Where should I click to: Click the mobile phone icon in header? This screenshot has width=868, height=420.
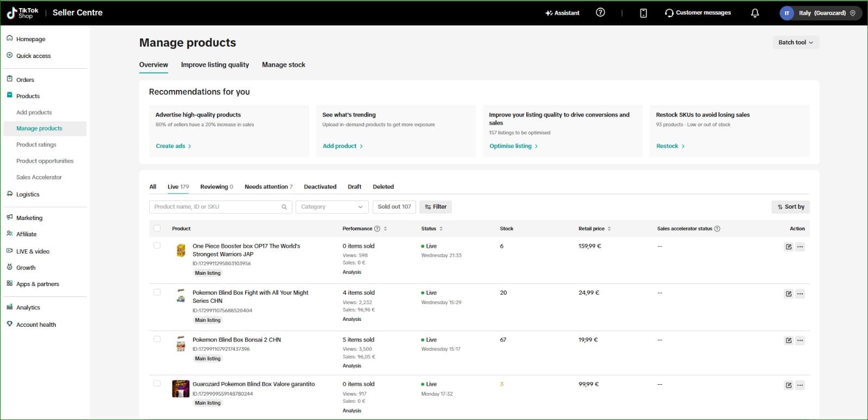point(643,13)
